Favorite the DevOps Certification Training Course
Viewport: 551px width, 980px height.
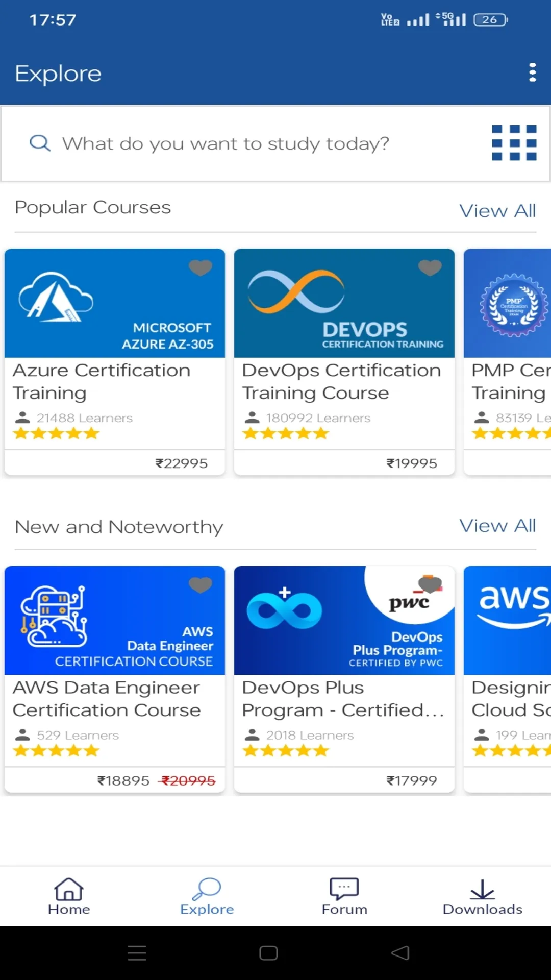tap(430, 267)
